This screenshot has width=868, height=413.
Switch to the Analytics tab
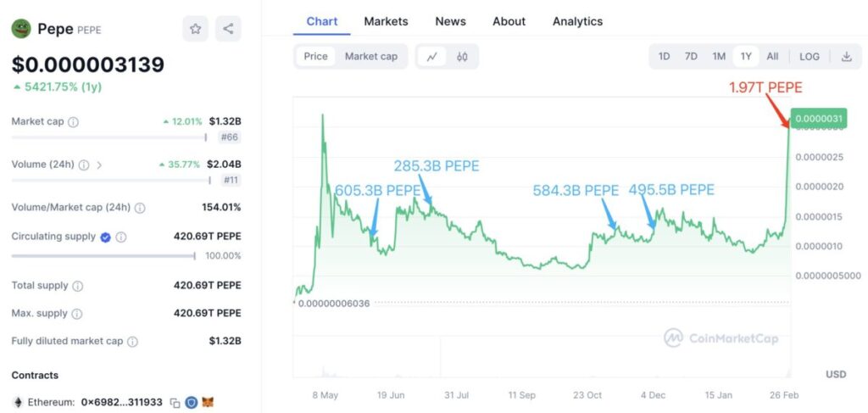coord(577,21)
